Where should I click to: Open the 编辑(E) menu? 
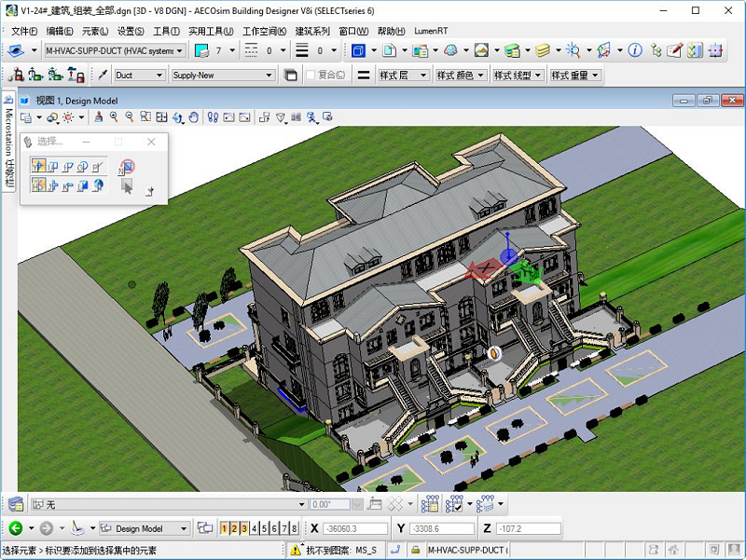(60, 31)
